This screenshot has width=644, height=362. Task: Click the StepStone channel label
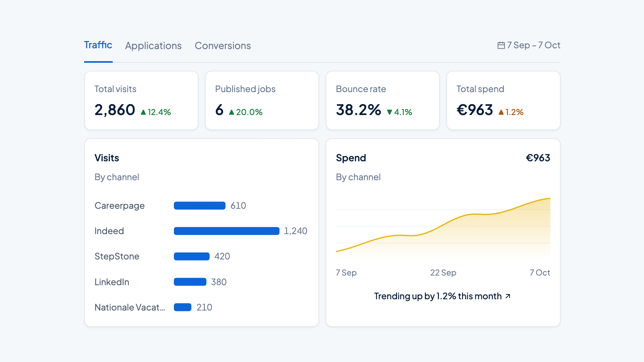[x=117, y=257]
